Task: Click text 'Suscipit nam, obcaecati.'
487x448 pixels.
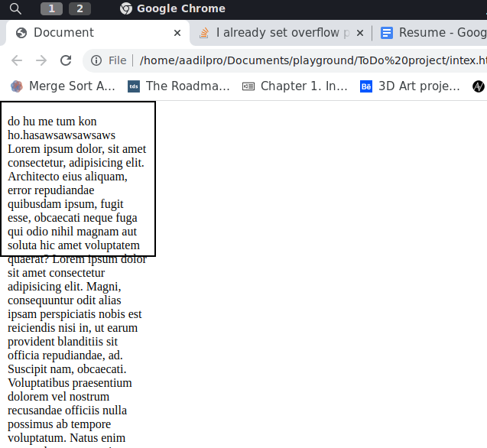Action: [x=67, y=369]
